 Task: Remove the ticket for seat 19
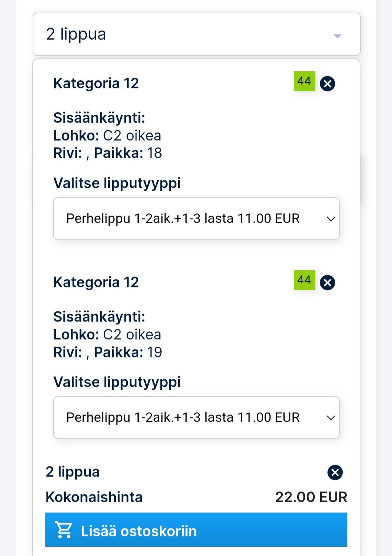pos(327,283)
